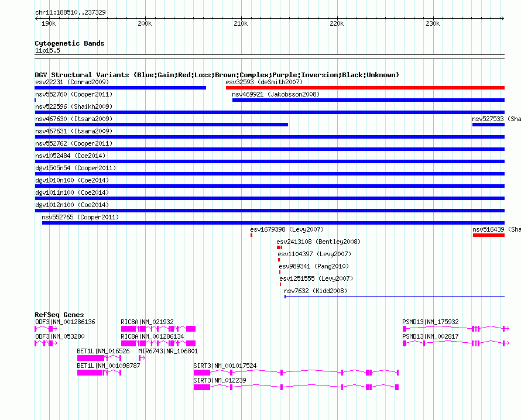Click esv1251555 (Levy2007) label
Screen dimensions: 521x420
tap(316, 278)
